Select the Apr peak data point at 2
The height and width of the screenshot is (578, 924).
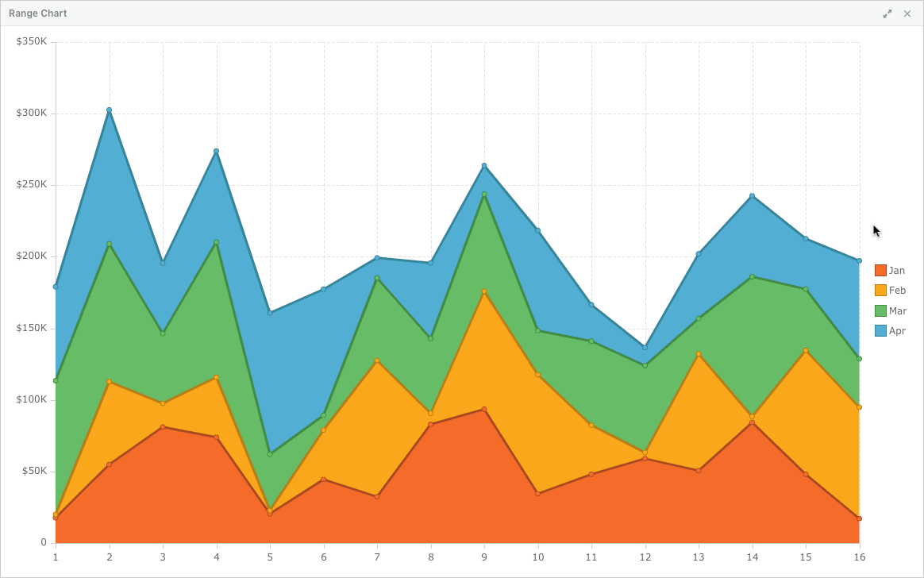pos(109,110)
